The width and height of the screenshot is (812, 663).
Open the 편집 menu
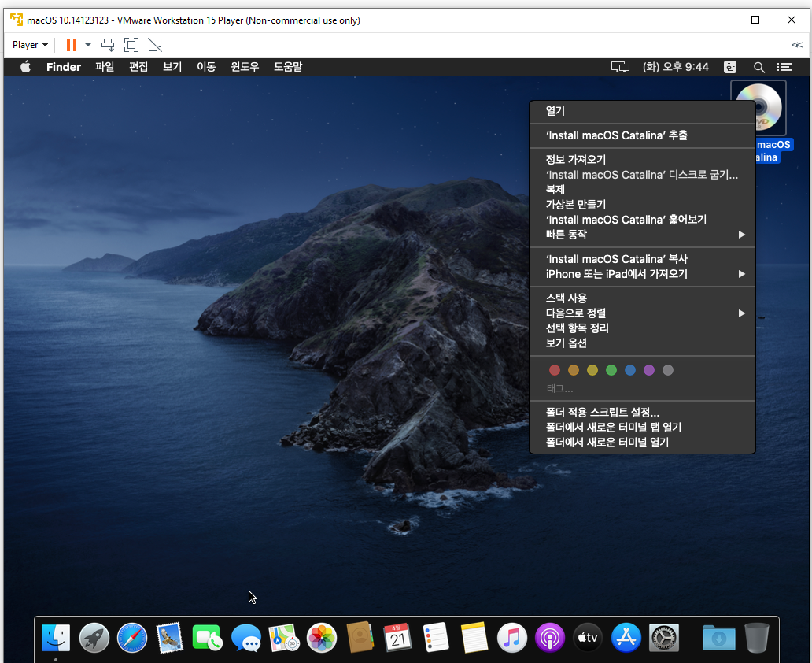point(138,67)
